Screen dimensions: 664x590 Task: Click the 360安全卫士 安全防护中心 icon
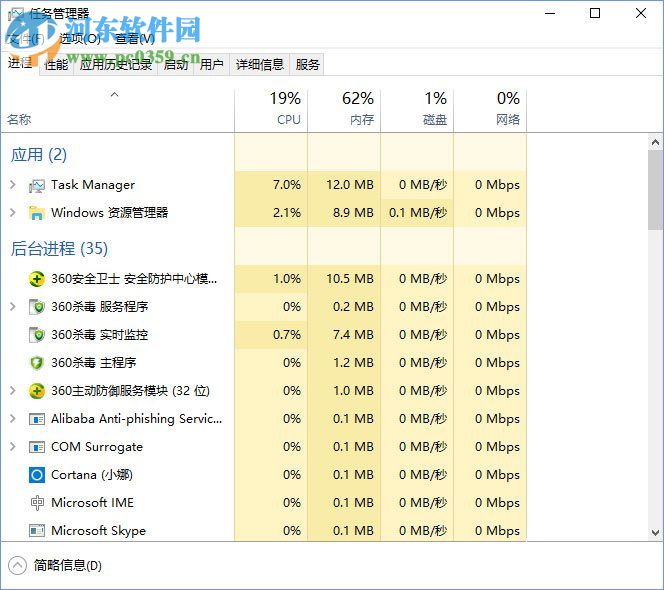tap(37, 279)
